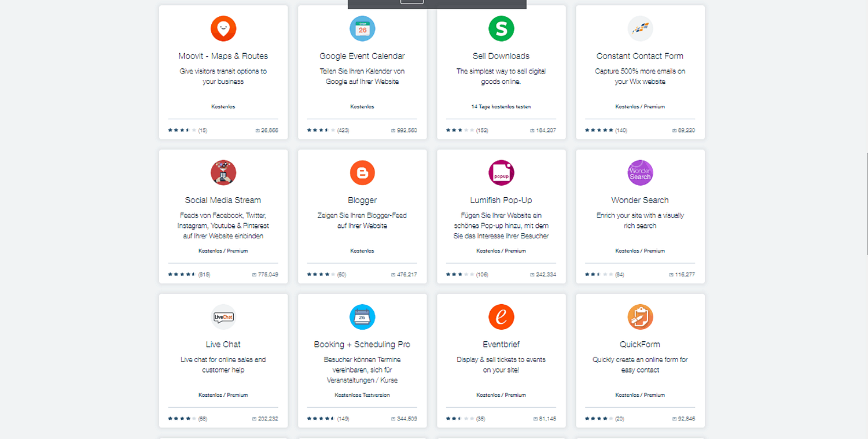Click the Social Media Stream icon

223,173
